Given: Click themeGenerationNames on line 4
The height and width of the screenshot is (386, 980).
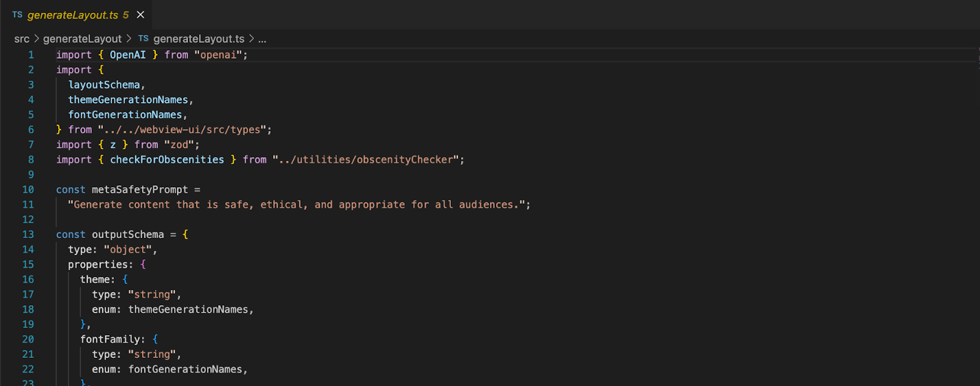Looking at the screenshot, I should click(128, 100).
